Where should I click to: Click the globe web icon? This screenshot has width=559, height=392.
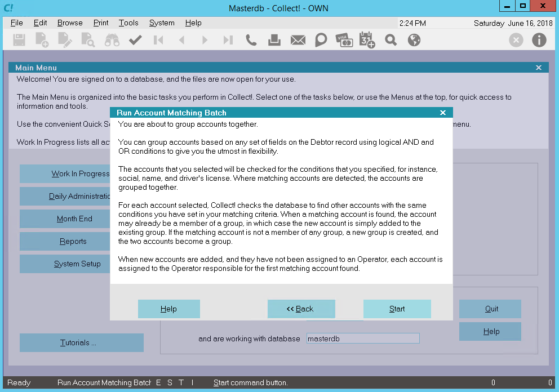pyautogui.click(x=414, y=40)
